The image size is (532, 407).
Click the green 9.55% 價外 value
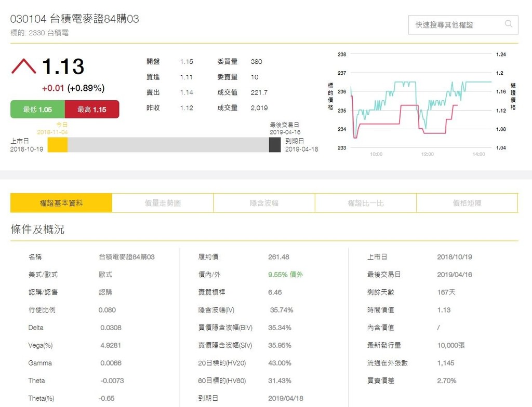point(285,275)
